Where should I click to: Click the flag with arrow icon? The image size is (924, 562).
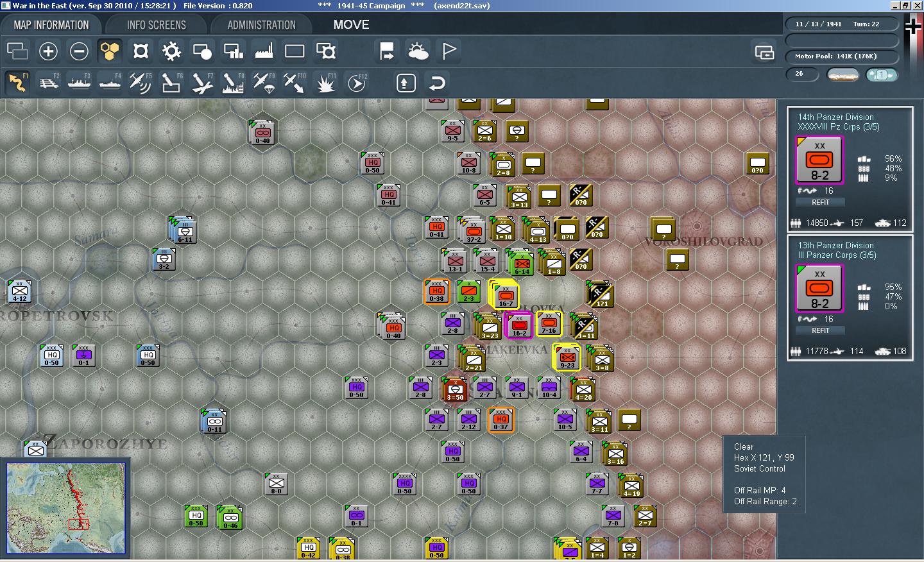pos(387,51)
